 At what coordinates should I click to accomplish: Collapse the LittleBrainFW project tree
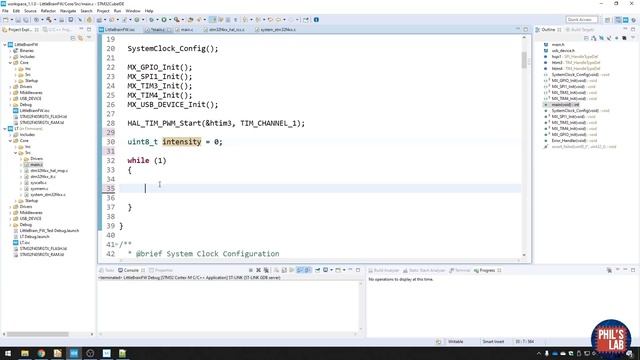pyautogui.click(x=5, y=44)
